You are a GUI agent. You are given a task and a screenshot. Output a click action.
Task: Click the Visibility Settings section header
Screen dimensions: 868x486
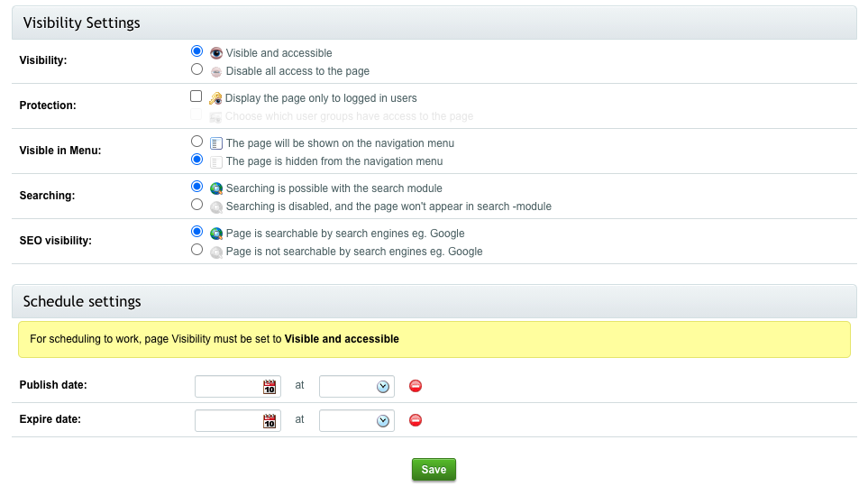[434, 23]
